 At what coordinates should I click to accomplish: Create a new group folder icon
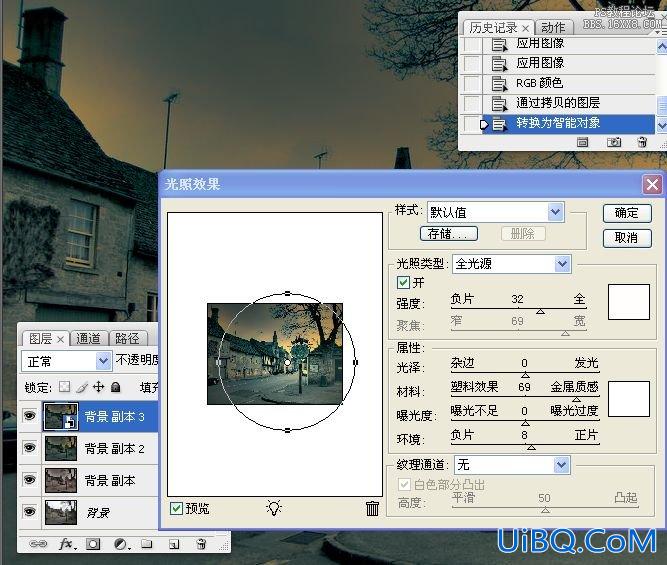tap(147, 543)
